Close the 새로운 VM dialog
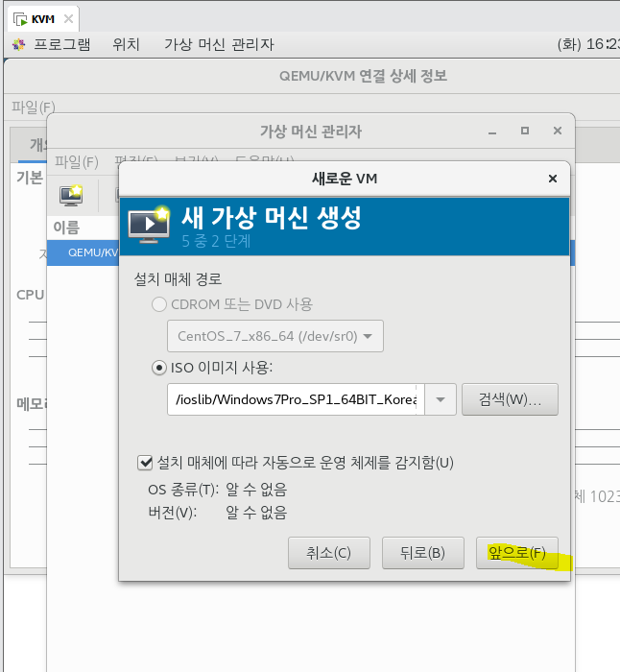The width and height of the screenshot is (620, 672). 553,179
